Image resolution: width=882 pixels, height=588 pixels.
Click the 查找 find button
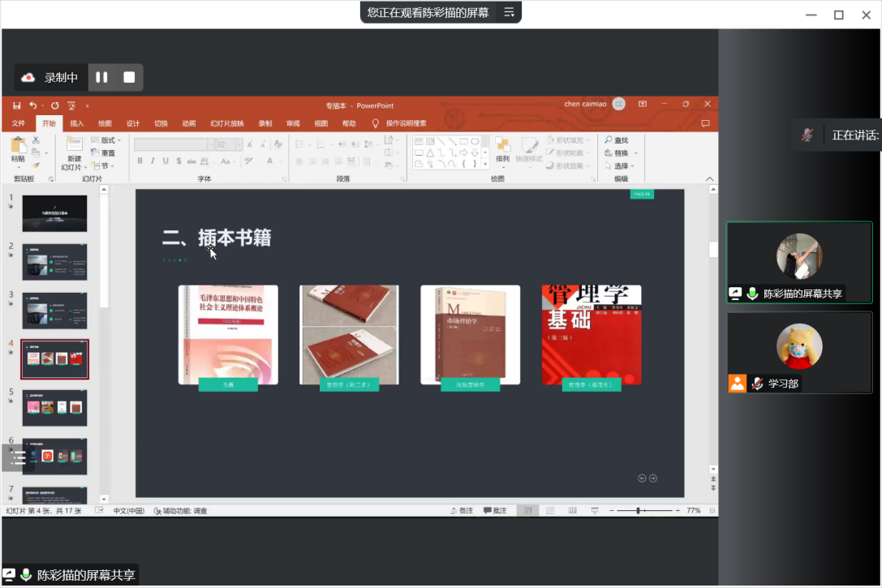pos(617,140)
